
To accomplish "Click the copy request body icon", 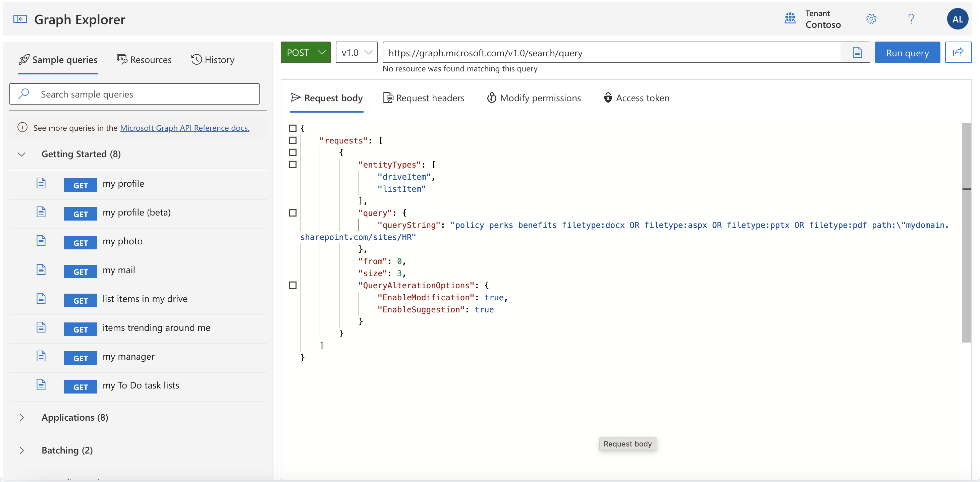I will [857, 52].
